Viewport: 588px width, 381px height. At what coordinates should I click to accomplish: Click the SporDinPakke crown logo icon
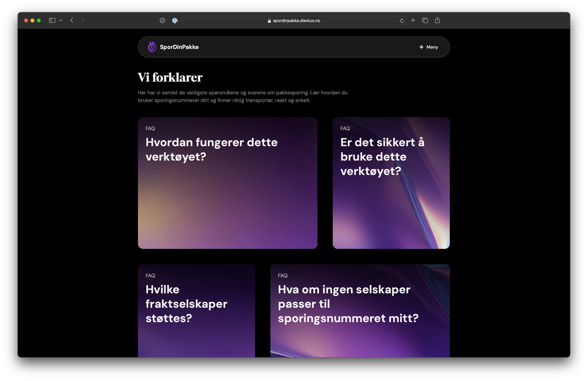(x=152, y=47)
